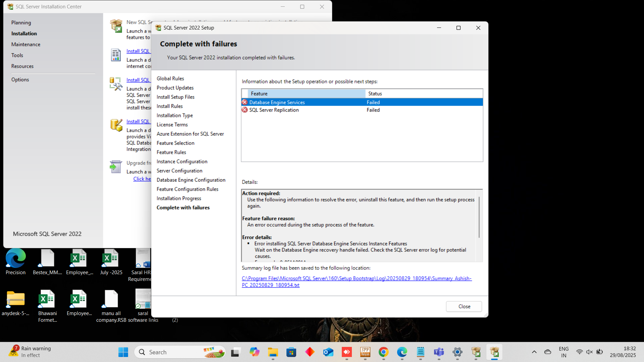Click the SQL Server Replication error icon

245,110
